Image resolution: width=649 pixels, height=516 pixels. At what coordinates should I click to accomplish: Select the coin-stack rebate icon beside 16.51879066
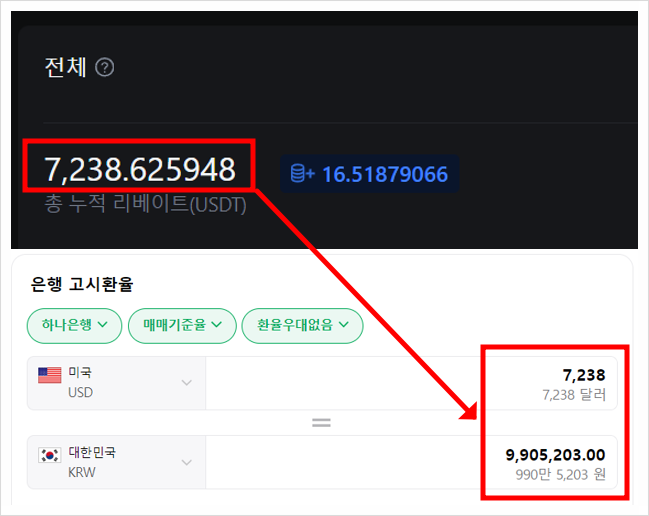(303, 173)
